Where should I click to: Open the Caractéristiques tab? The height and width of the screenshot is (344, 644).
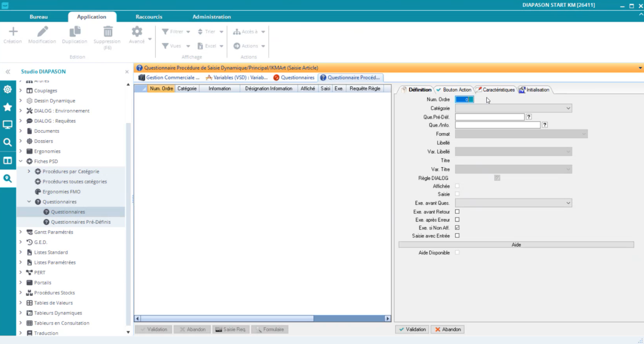click(x=498, y=90)
